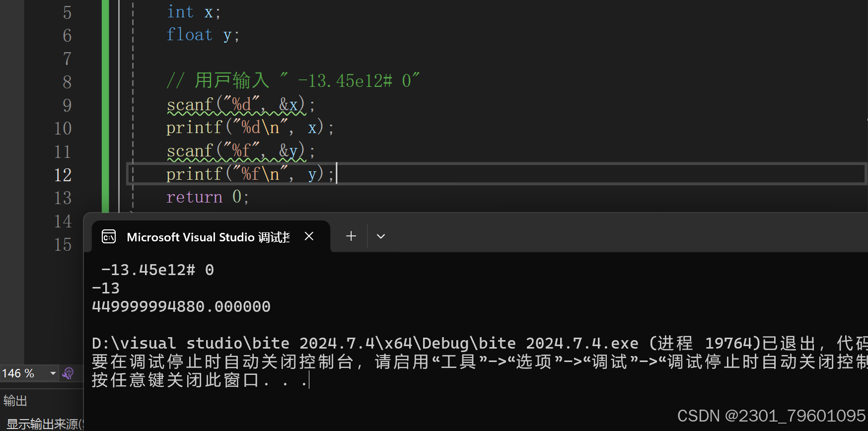Click console output '449999994880.000000'
The height and width of the screenshot is (431, 868).
tap(181, 307)
